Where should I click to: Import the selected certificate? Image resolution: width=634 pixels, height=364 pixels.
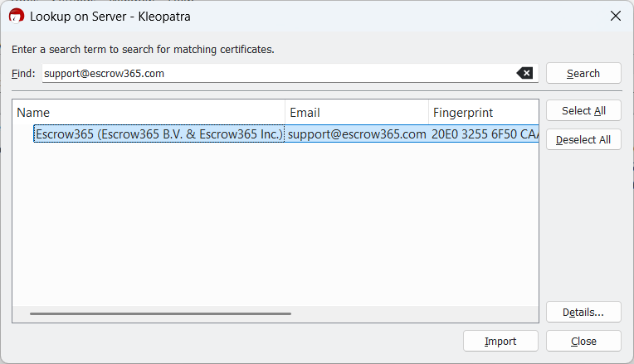point(500,341)
